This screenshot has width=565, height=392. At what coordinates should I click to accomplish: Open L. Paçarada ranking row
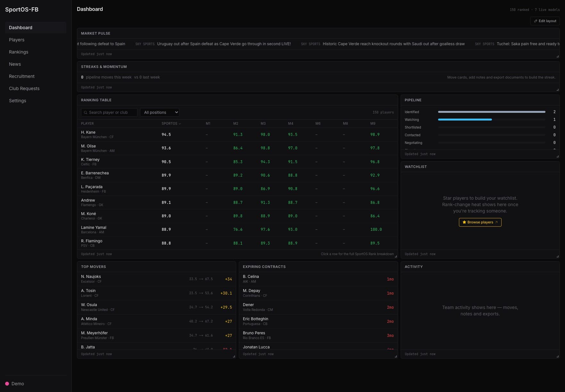tap(237, 189)
